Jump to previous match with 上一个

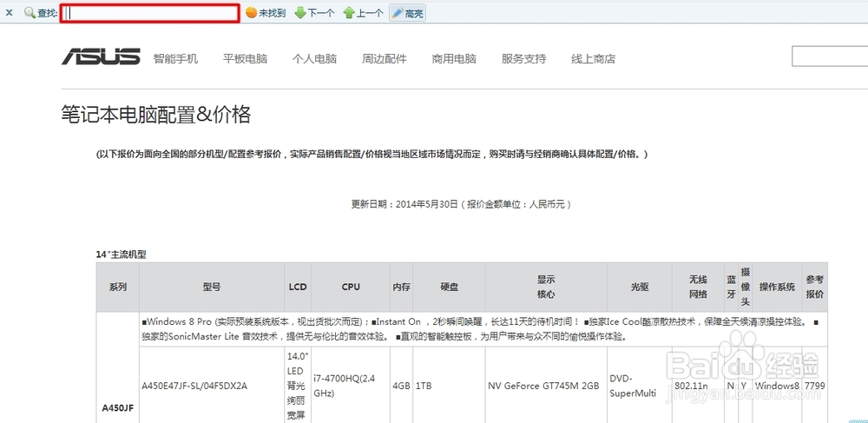pyautogui.click(x=363, y=13)
